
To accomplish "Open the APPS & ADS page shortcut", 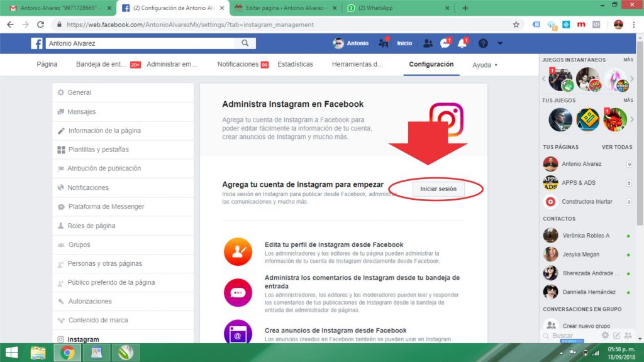I will click(587, 183).
